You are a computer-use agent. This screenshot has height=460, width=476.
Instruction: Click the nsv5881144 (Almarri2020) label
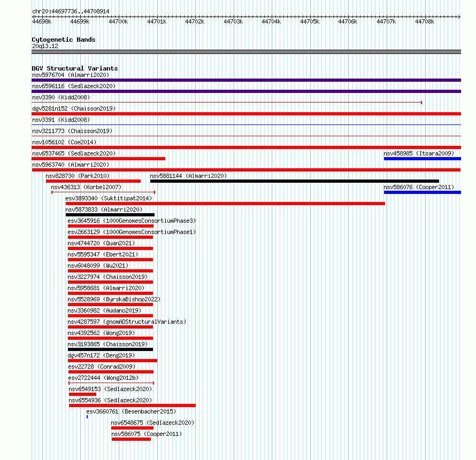[x=188, y=176]
